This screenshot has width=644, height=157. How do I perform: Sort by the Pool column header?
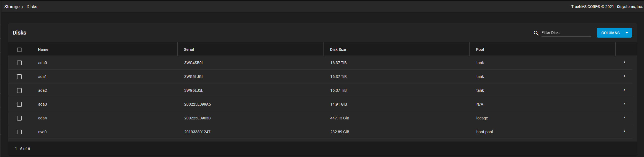point(480,49)
